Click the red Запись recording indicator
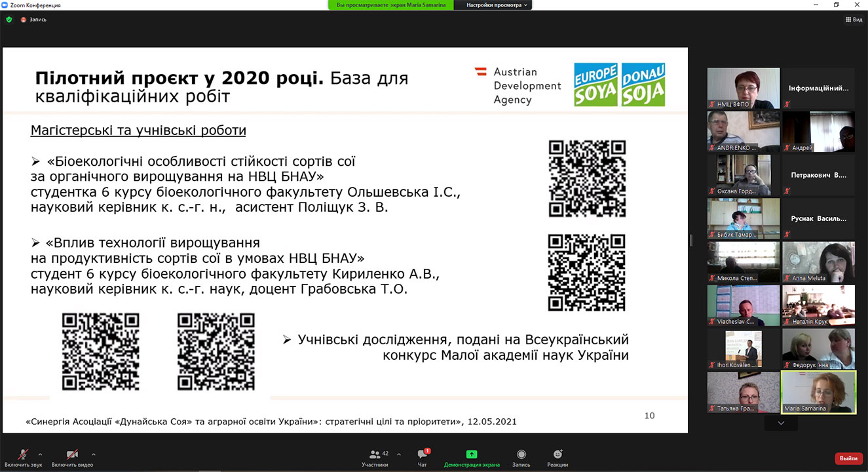 [33, 20]
